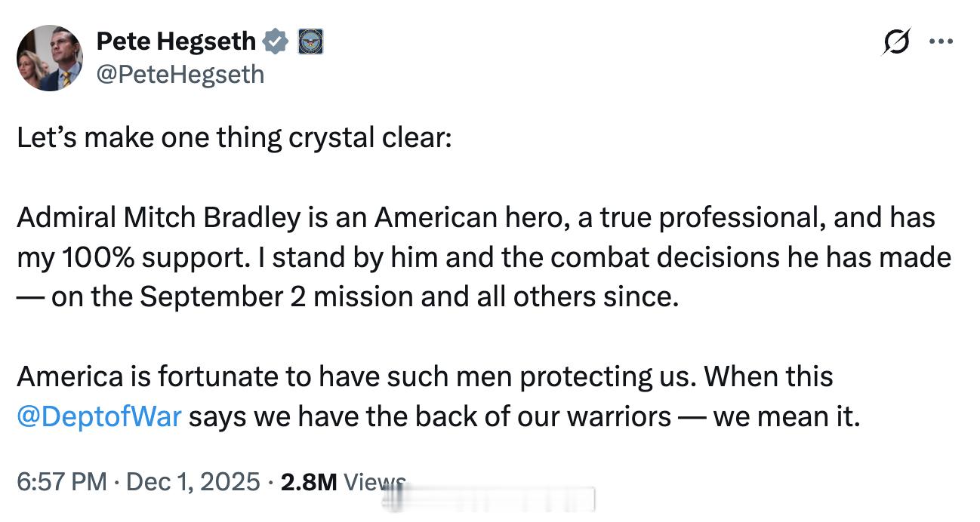Open Pete Hegseth's profile avatar photo
Image resolution: width=980 pixels, height=522 pixels.
pyautogui.click(x=50, y=58)
